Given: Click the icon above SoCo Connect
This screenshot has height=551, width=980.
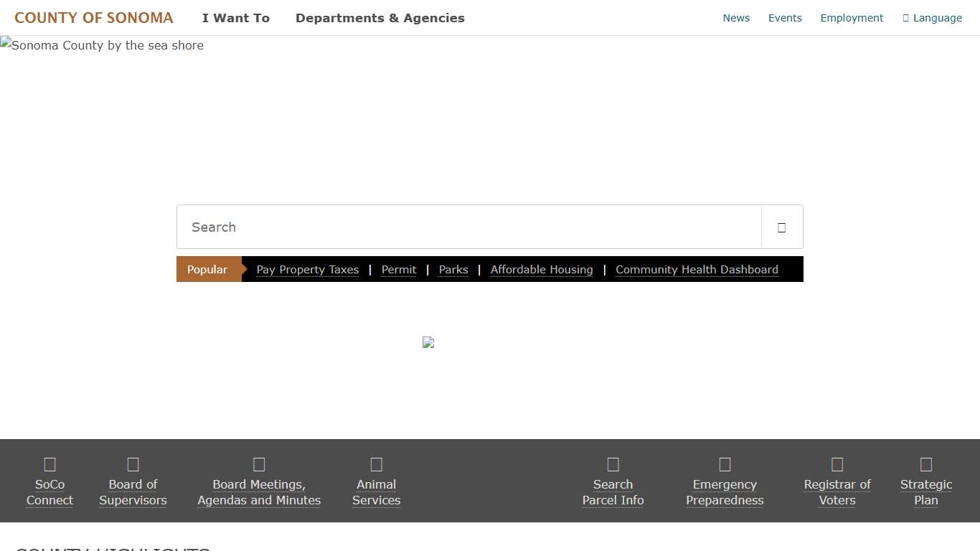Looking at the screenshot, I should click(x=50, y=464).
